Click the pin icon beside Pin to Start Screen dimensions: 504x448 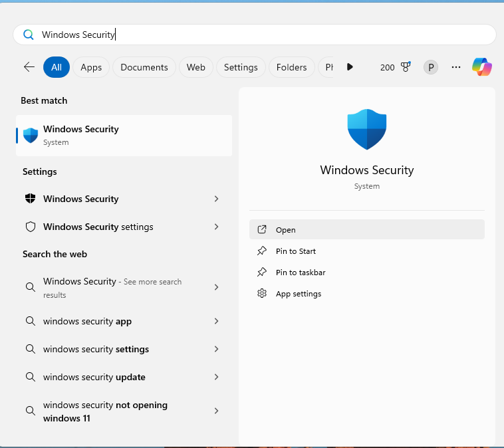point(262,251)
